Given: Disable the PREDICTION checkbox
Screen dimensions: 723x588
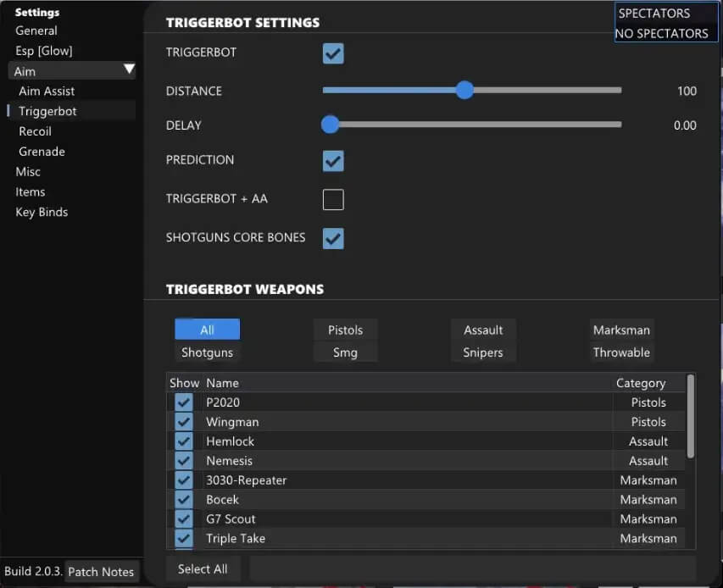Looking at the screenshot, I should coord(333,160).
